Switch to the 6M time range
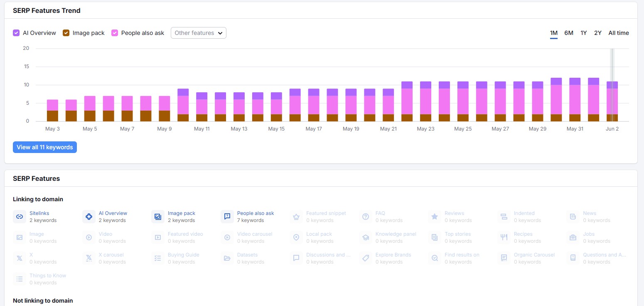 tap(568, 33)
